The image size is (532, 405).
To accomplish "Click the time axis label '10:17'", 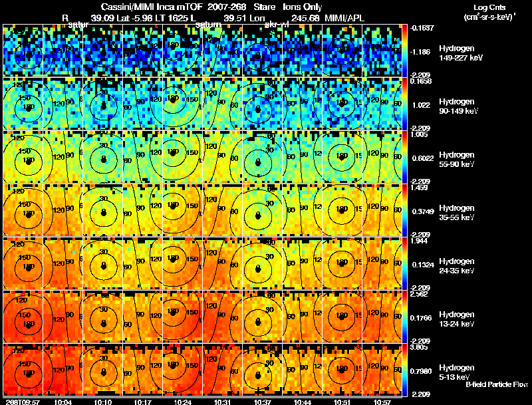I will click(142, 402).
